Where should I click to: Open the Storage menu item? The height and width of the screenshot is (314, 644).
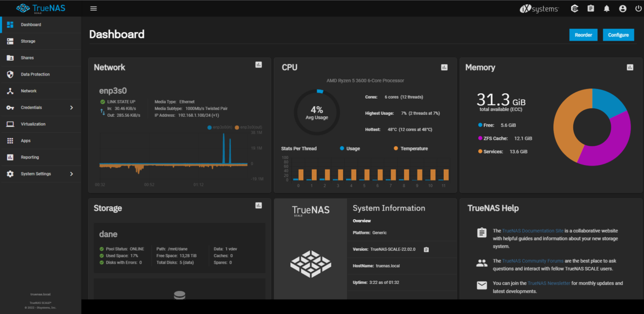click(28, 41)
